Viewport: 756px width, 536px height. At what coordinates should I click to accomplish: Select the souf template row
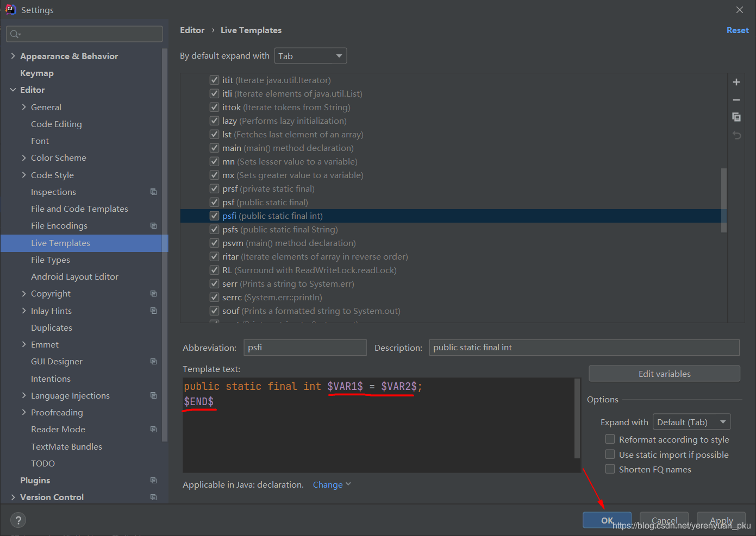pyautogui.click(x=453, y=311)
